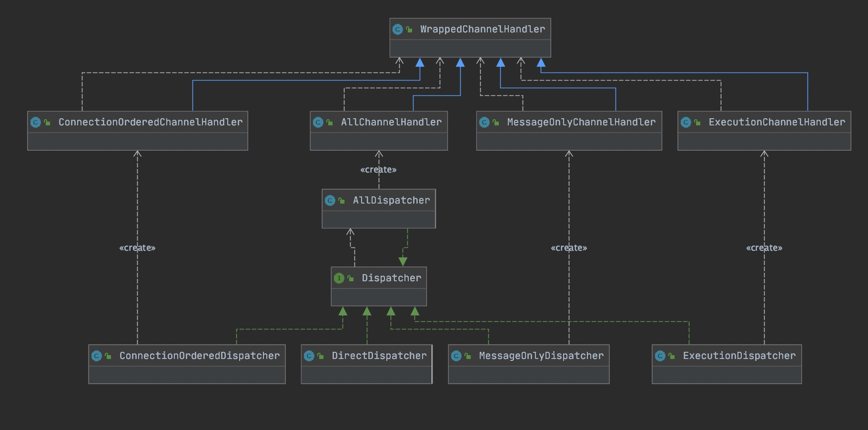
Task: Click the class icon of ExecutionDispatcher
Action: 660,356
